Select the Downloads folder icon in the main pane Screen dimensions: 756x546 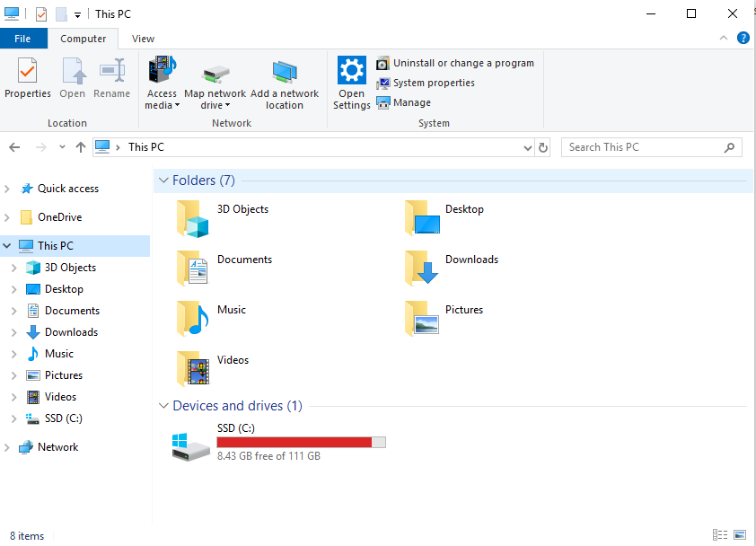[421, 269]
